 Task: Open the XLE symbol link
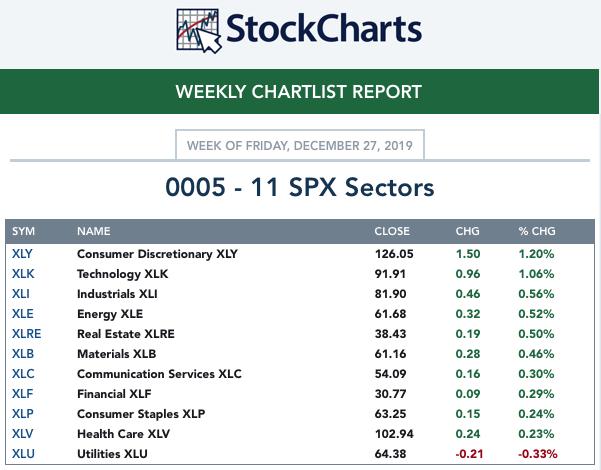22,314
